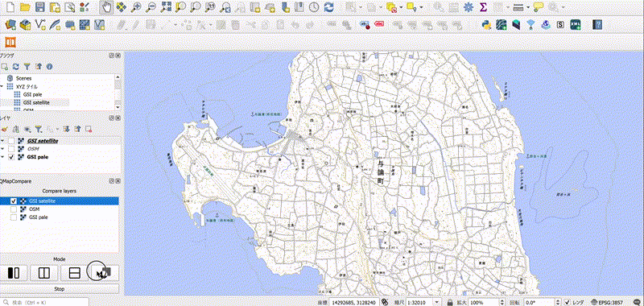Pan map to selection tool

point(122,7)
